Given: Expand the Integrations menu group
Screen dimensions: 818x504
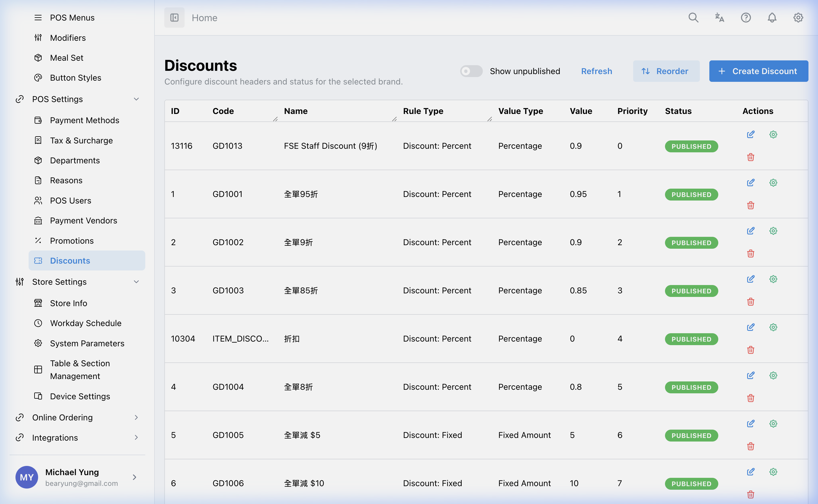Looking at the screenshot, I should pos(136,437).
